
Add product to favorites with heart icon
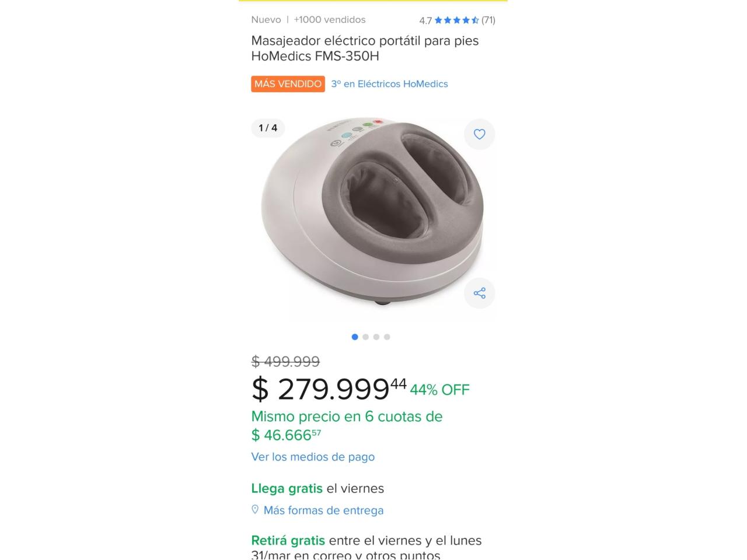(x=480, y=134)
